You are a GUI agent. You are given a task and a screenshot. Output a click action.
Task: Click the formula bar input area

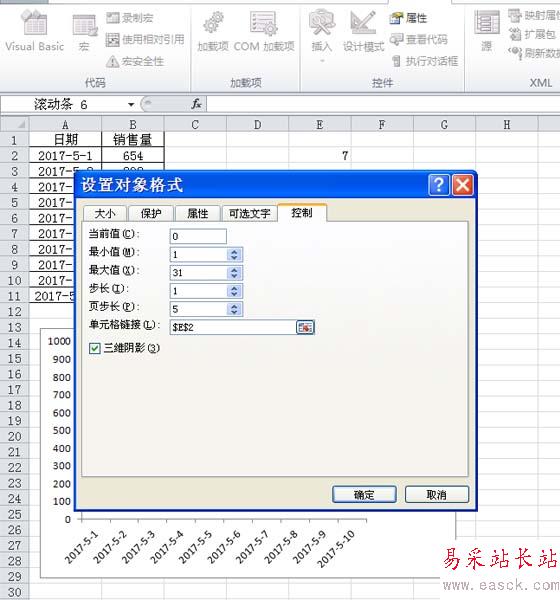[x=383, y=104]
